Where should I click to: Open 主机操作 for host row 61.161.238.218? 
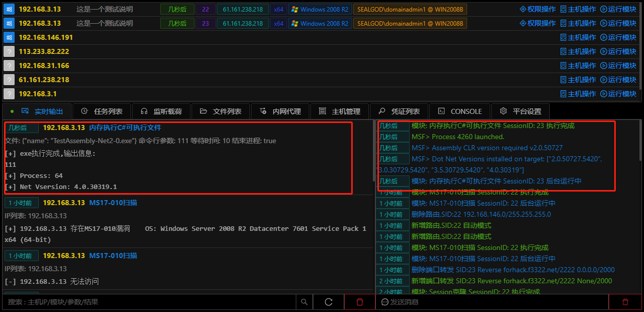[578, 80]
